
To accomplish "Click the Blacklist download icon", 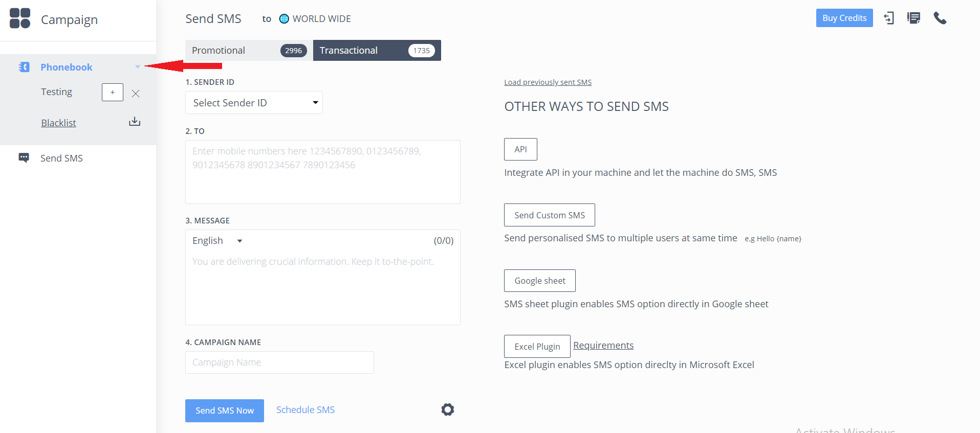I will (x=135, y=122).
